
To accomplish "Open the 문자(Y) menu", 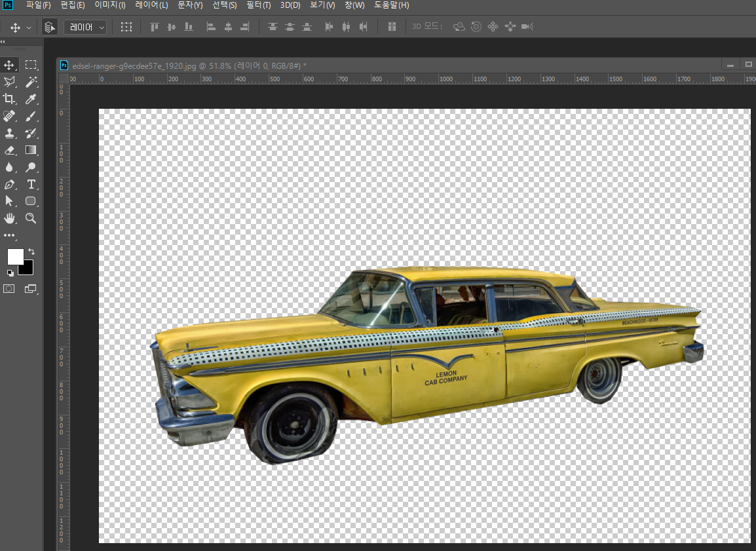I will [190, 5].
